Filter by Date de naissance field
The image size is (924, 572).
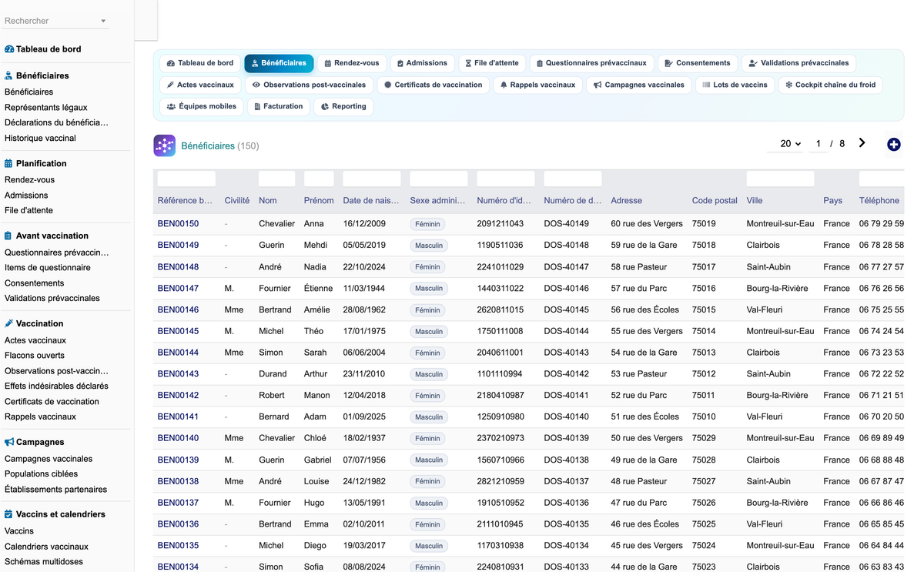(x=371, y=179)
